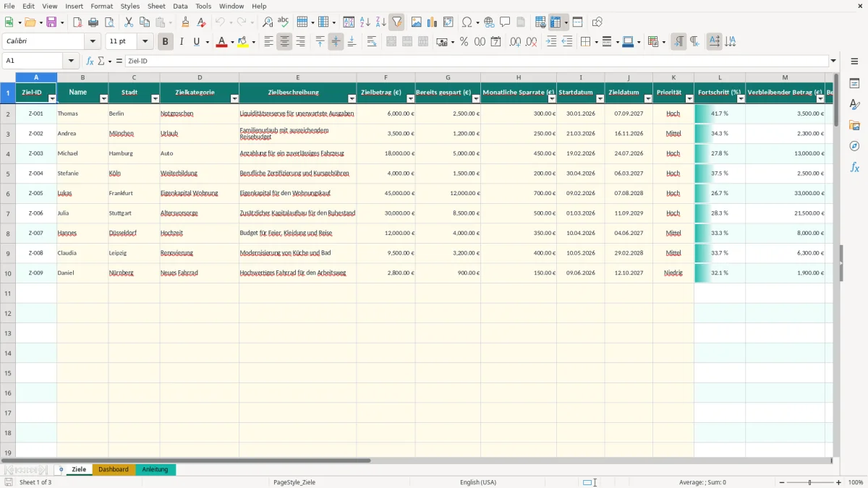Open the Sheet menu
Viewport: 868px width, 488px height.
(156, 6)
